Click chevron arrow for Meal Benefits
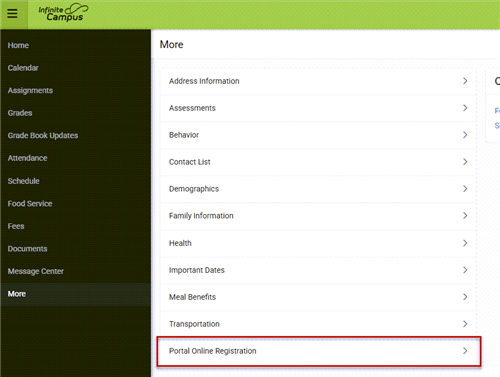Viewport: 500px width, 377px height. (465, 297)
